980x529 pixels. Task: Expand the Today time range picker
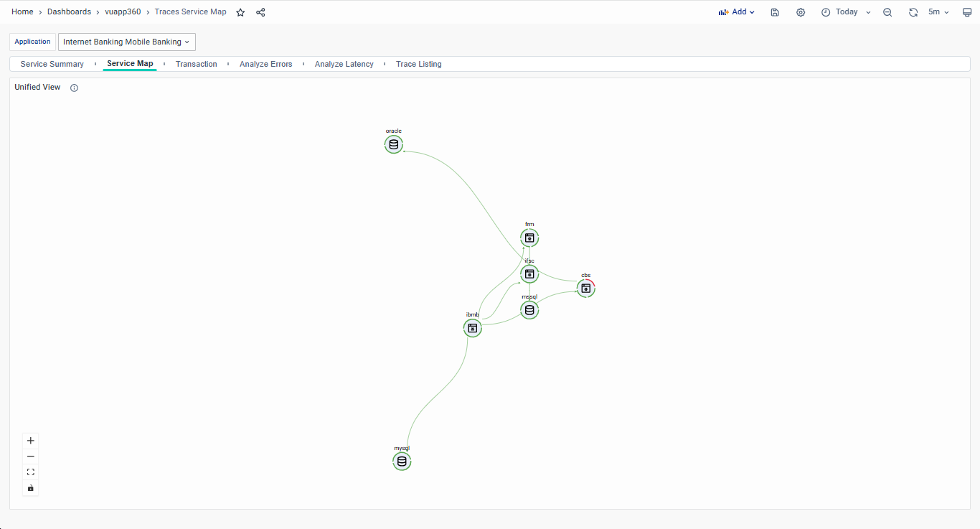pyautogui.click(x=846, y=12)
